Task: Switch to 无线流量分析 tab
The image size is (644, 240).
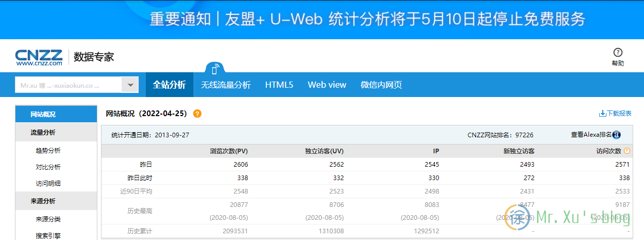Action: point(226,85)
